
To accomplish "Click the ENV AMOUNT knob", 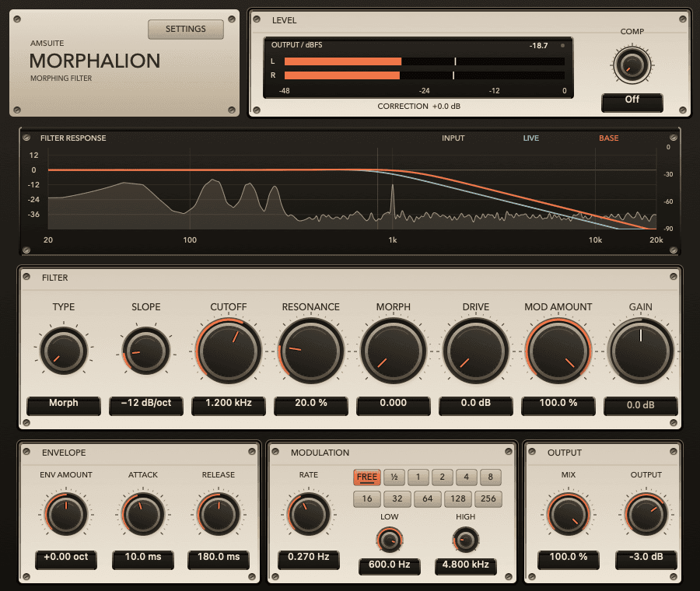I will click(66, 514).
